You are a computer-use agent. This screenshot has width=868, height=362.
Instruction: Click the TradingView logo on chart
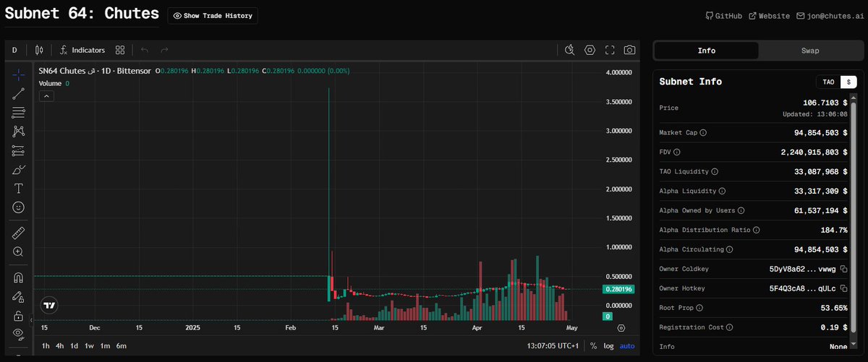point(48,306)
